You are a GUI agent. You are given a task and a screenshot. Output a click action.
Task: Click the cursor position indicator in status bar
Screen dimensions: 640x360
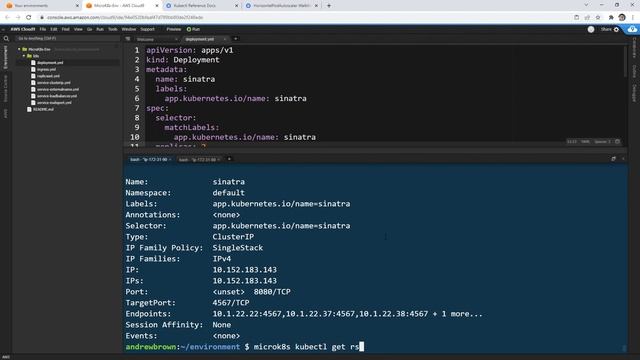(572, 142)
